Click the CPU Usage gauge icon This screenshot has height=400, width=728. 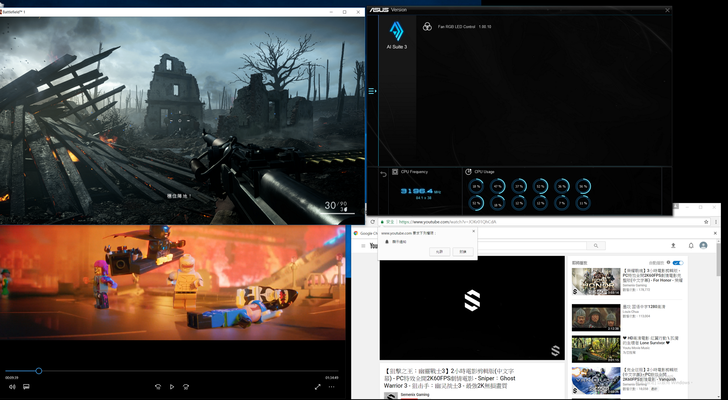point(468,171)
